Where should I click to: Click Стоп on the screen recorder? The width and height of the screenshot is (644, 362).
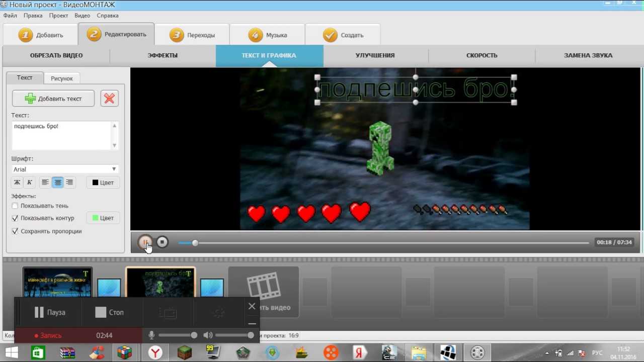pos(109,312)
